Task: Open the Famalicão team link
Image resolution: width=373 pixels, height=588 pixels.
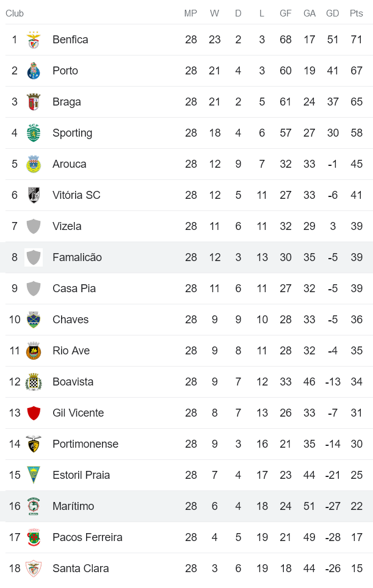Action: pos(77,257)
